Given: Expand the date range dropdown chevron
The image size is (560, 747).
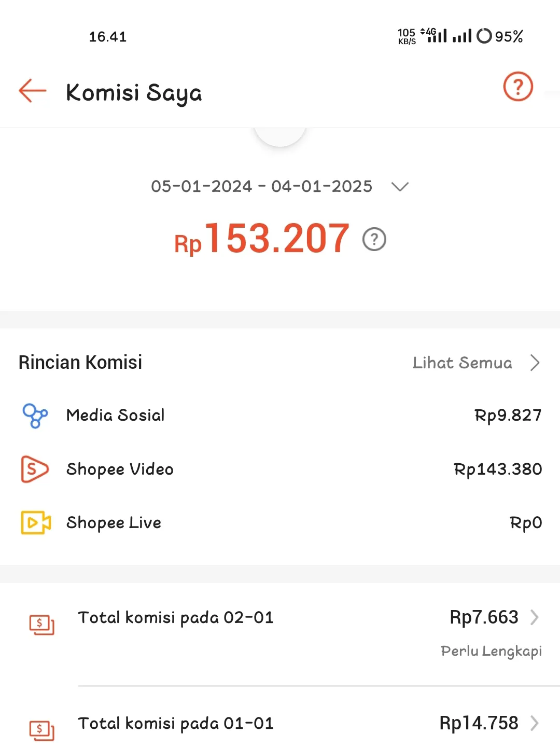Looking at the screenshot, I should pos(400,187).
